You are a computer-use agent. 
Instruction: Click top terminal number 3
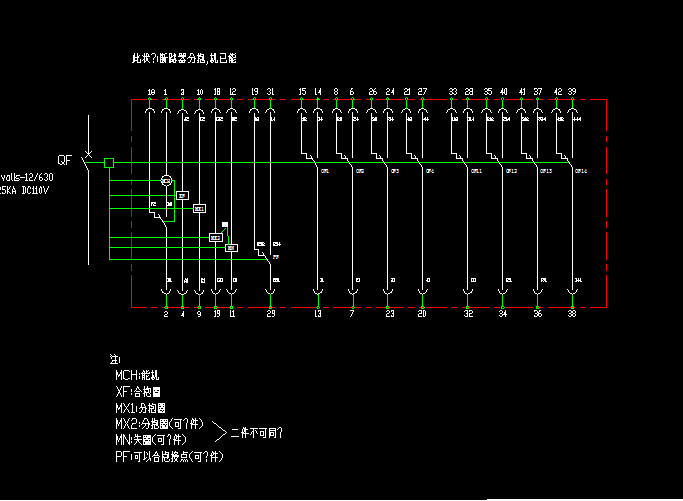click(183, 92)
